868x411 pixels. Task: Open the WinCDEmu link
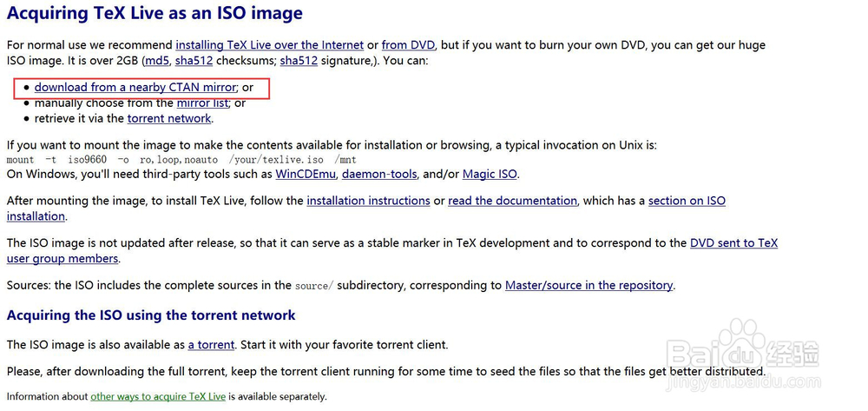click(306, 175)
